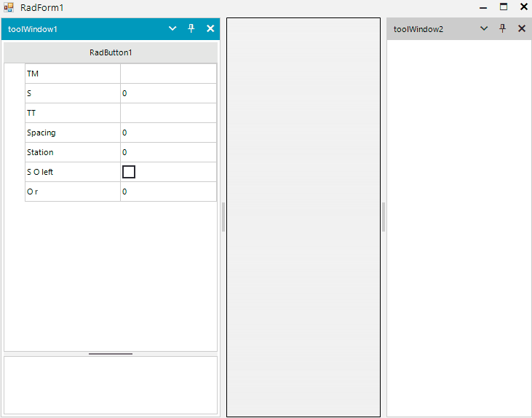This screenshot has width=532, height=418.
Task: Edit the TT value cell
Action: pyautogui.click(x=168, y=113)
